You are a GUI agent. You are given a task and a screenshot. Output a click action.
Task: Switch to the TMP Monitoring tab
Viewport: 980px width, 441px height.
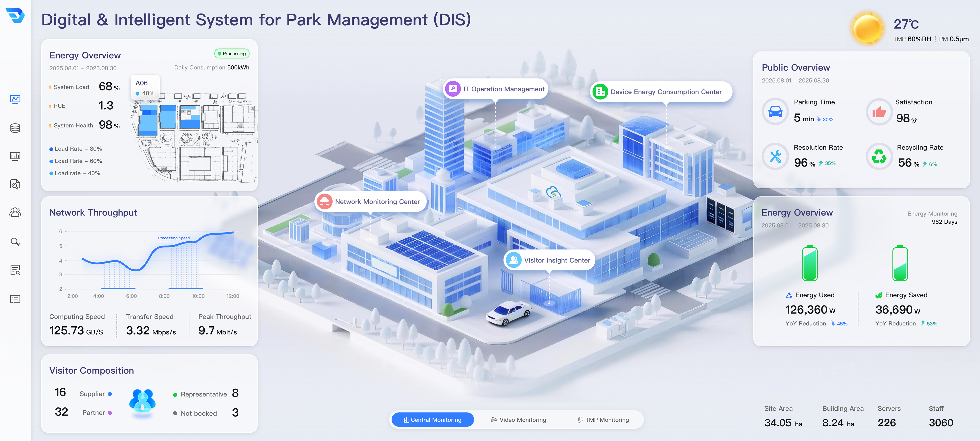pyautogui.click(x=603, y=420)
